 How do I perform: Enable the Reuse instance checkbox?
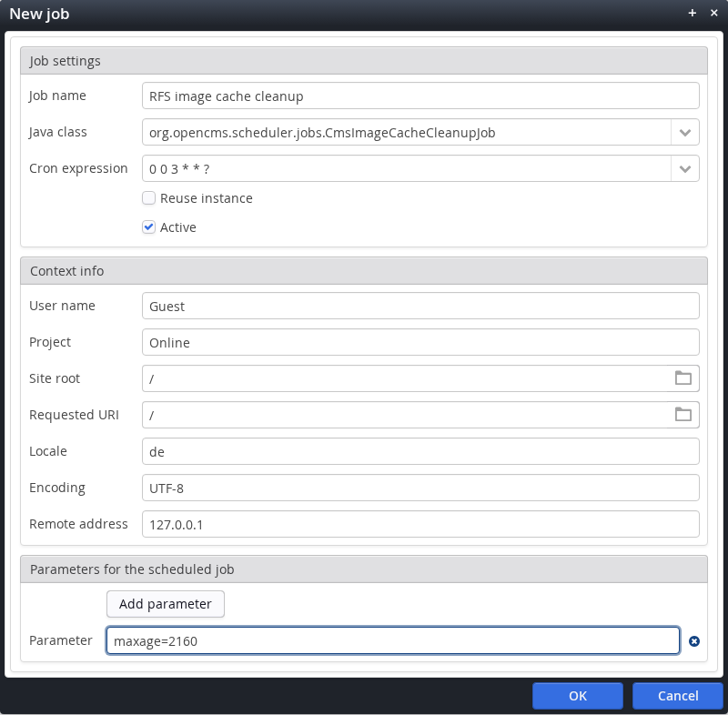coord(148,198)
